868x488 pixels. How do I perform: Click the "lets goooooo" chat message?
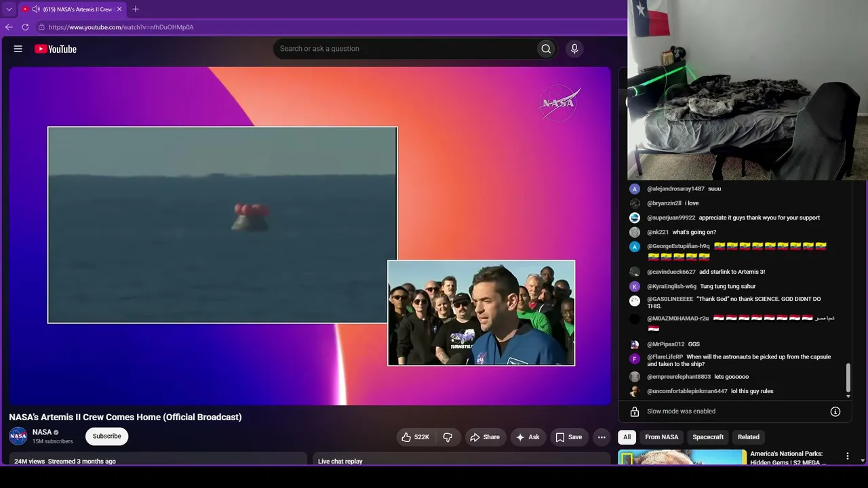point(732,377)
